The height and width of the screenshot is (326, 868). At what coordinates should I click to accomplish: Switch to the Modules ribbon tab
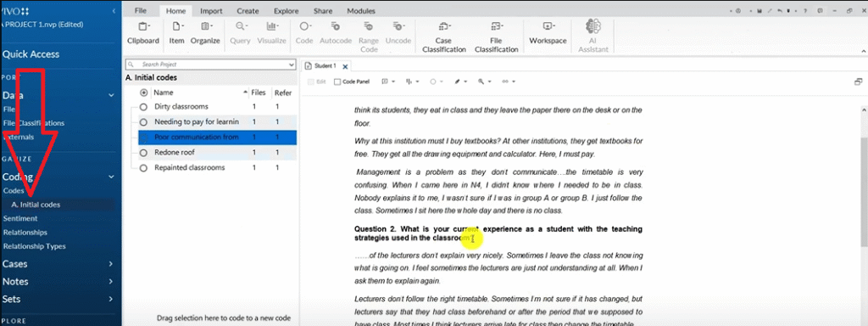tap(361, 11)
